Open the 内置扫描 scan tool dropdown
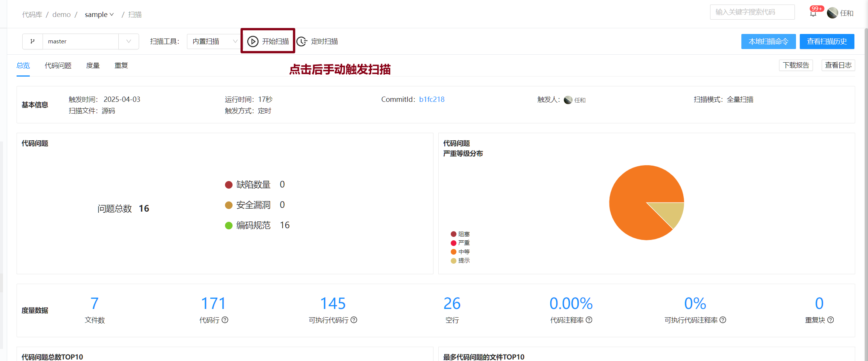868x361 pixels. point(213,41)
